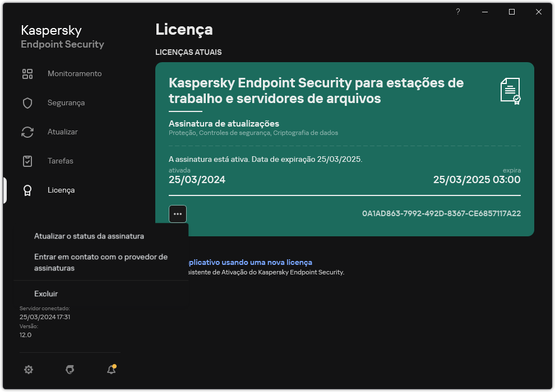
Task: Click the license certificate icon on green card
Action: (x=510, y=91)
